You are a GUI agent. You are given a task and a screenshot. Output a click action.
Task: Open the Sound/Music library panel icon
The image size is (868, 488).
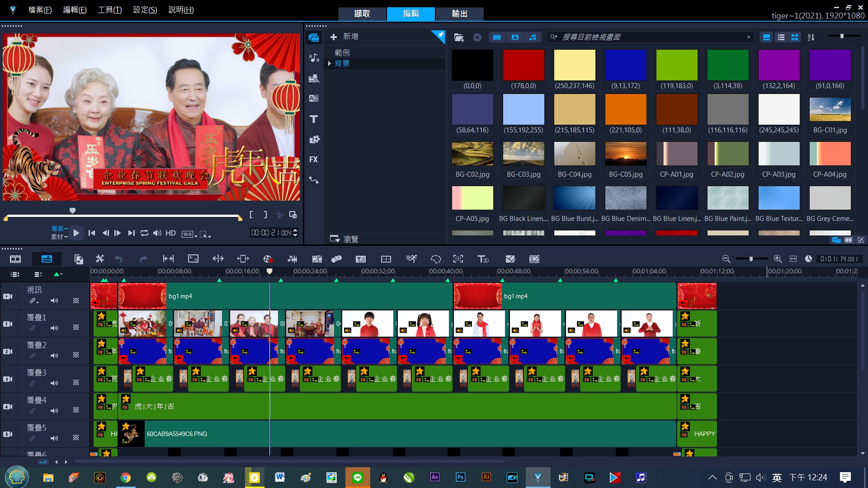click(x=314, y=58)
